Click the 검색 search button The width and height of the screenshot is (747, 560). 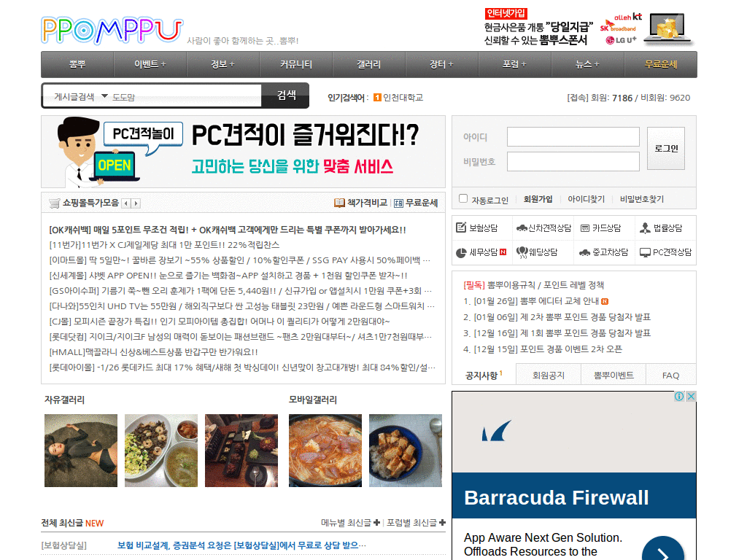click(286, 96)
